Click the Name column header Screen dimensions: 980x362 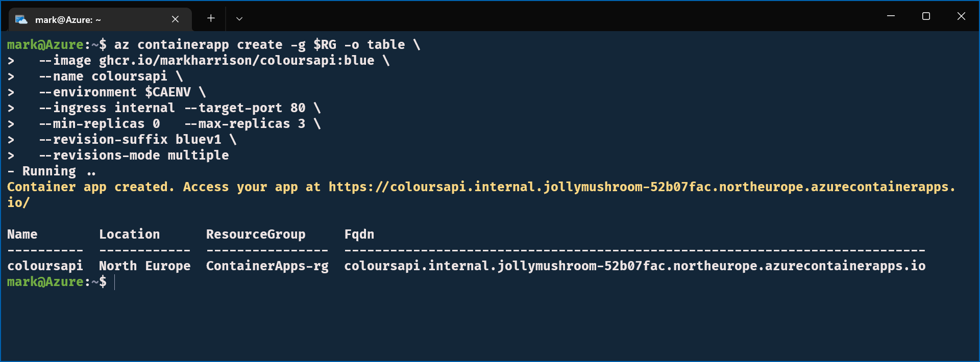[22, 235]
